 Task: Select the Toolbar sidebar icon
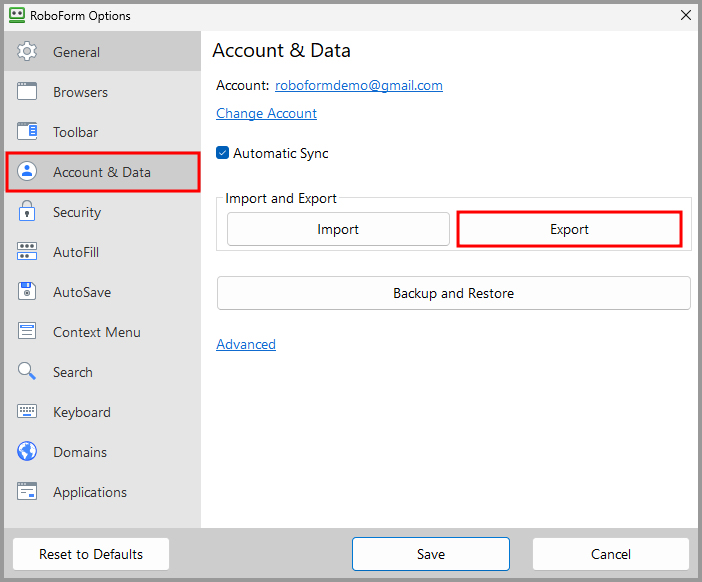[27, 132]
